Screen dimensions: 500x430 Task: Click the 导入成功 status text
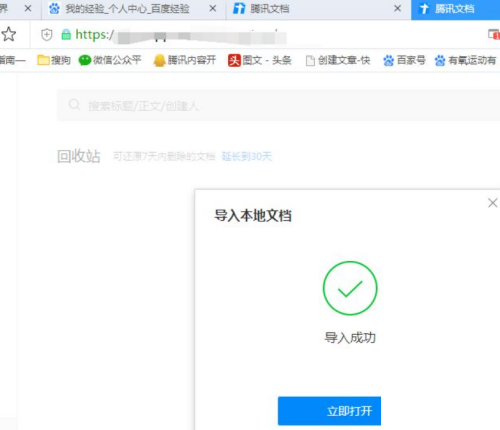[350, 338]
